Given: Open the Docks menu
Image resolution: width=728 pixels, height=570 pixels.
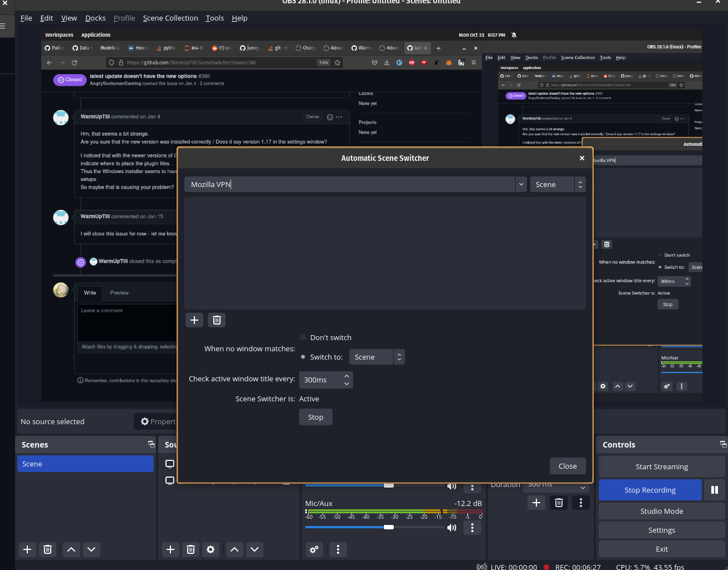Looking at the screenshot, I should click(95, 18).
